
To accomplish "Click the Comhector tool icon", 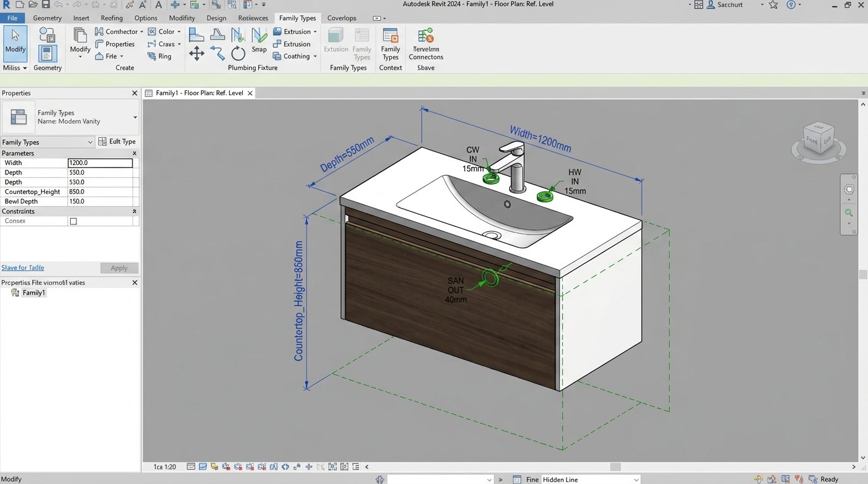I will point(99,32).
